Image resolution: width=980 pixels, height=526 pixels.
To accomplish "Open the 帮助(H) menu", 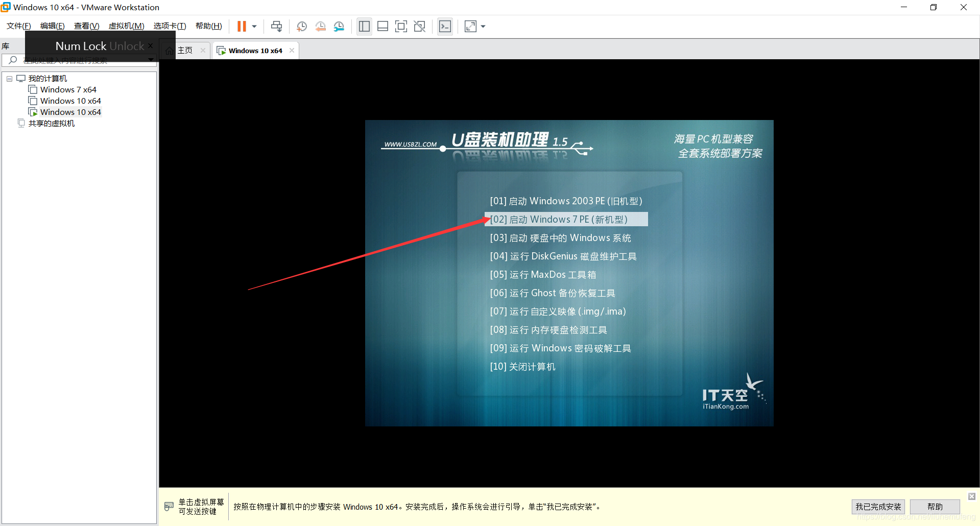I will [208, 26].
